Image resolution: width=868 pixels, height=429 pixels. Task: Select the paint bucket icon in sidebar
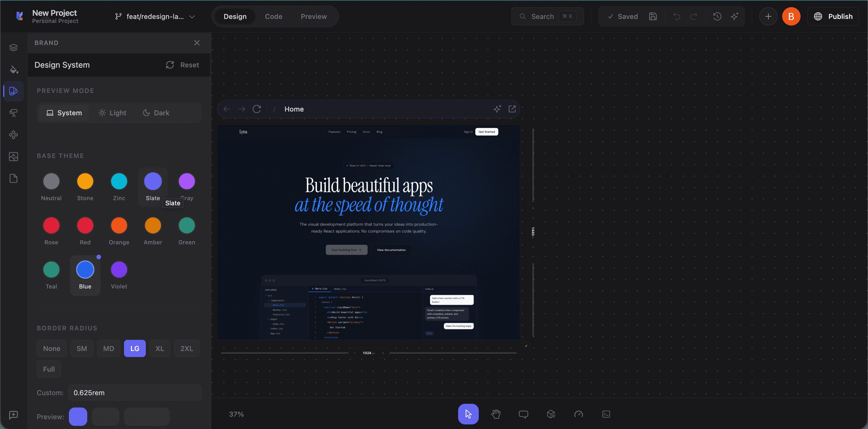click(13, 69)
